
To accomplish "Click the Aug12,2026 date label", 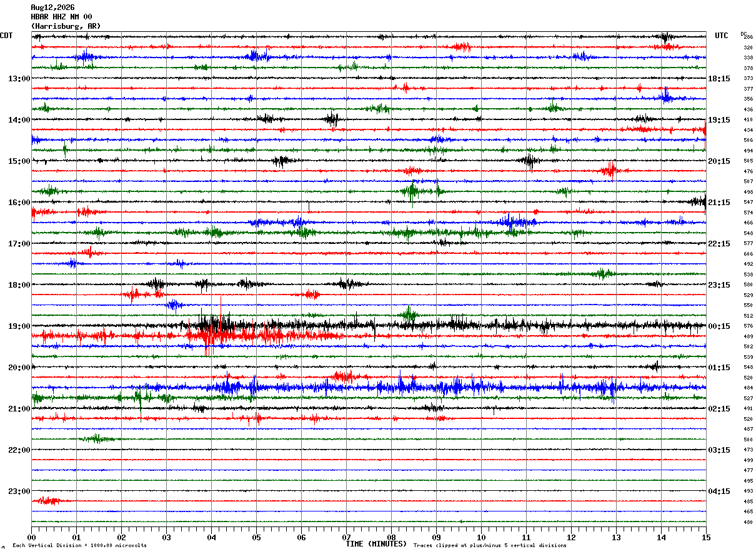I will [52, 8].
